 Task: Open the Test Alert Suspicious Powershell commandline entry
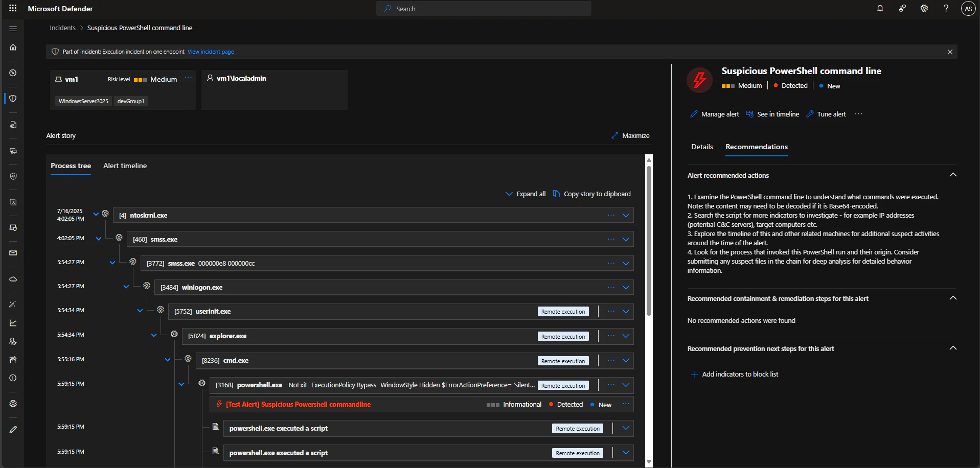point(299,404)
